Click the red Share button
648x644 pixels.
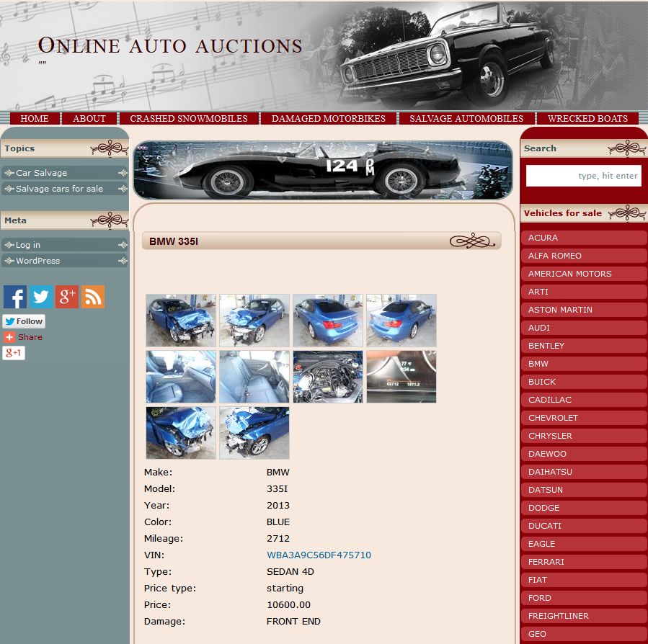pos(23,337)
